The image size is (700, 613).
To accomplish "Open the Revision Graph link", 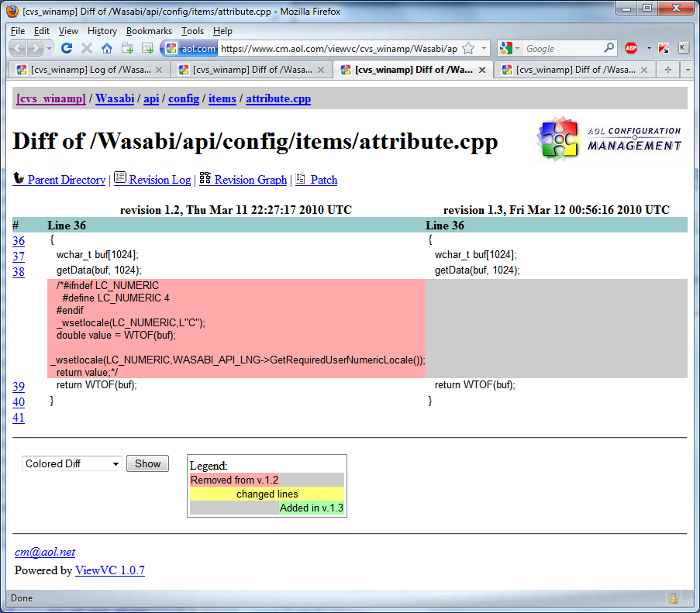I will coord(250,180).
